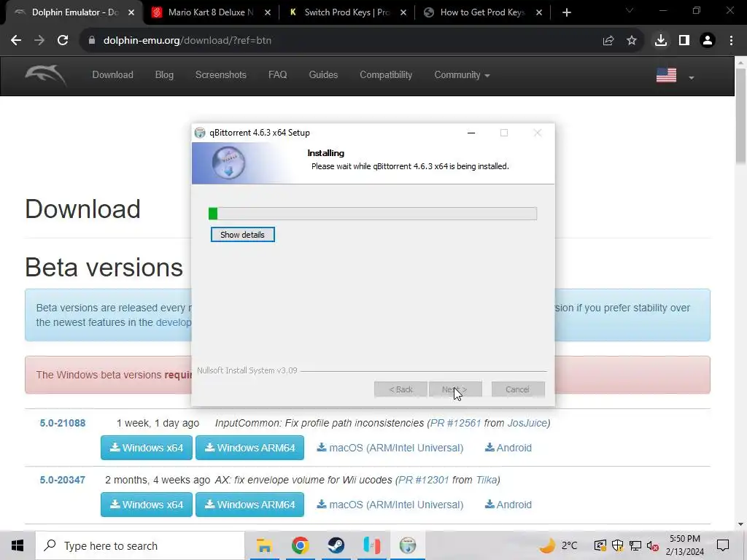
Task: Switch to the Mario Kart 8 Deluxe tab
Action: click(211, 12)
